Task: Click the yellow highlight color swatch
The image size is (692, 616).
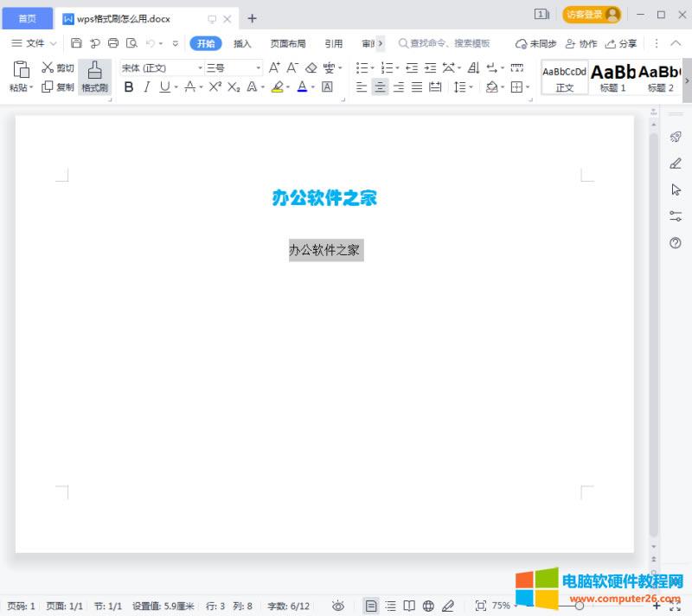Action: point(277,87)
